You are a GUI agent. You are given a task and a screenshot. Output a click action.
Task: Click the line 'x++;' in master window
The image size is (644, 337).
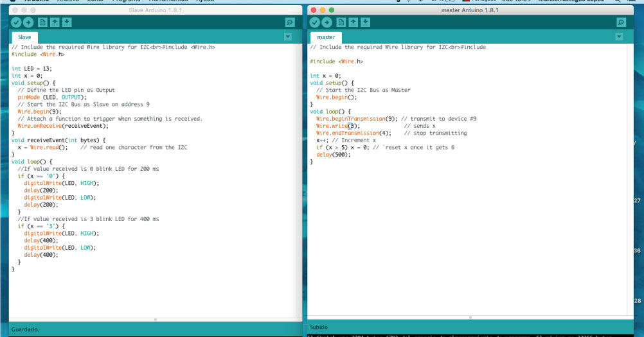click(x=323, y=140)
